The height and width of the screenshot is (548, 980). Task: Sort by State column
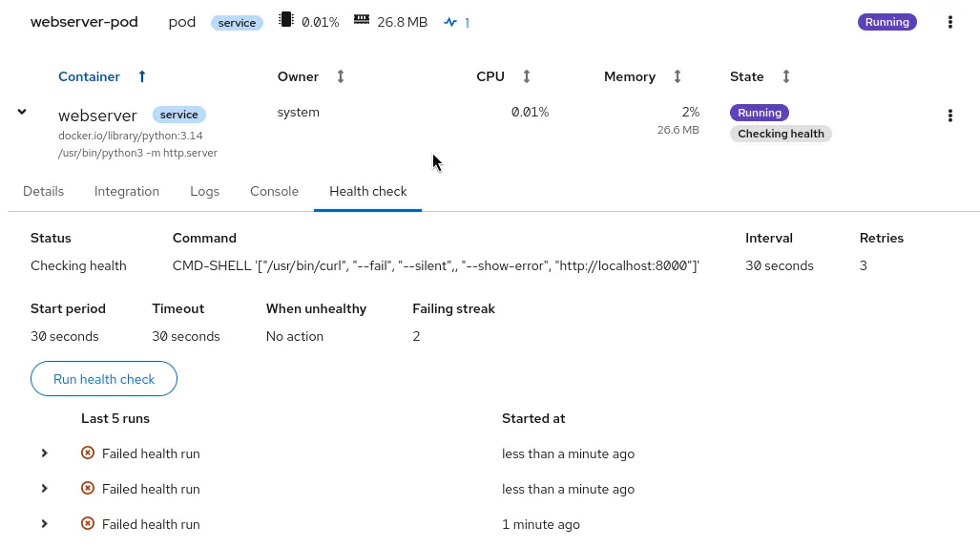pos(785,76)
